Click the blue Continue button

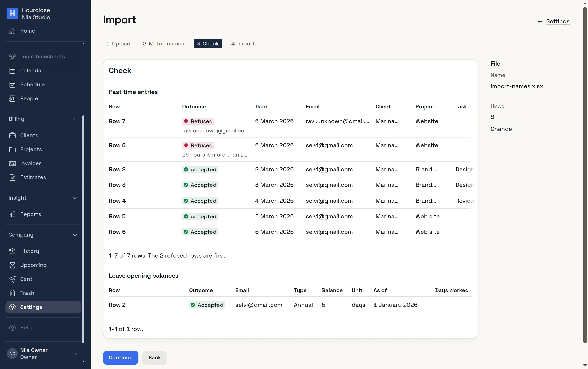pyautogui.click(x=121, y=358)
